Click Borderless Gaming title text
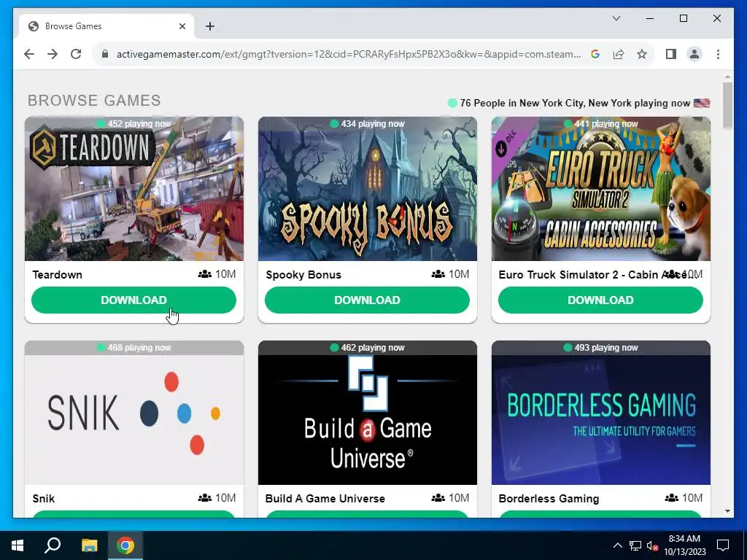 [x=549, y=499]
